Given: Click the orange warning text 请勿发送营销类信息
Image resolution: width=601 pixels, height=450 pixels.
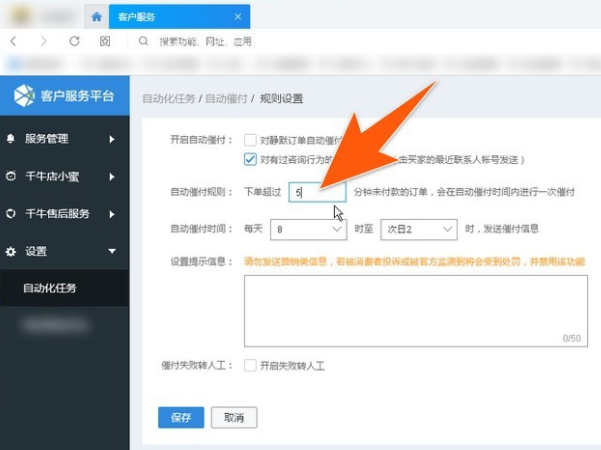Looking at the screenshot, I should coord(286,261).
